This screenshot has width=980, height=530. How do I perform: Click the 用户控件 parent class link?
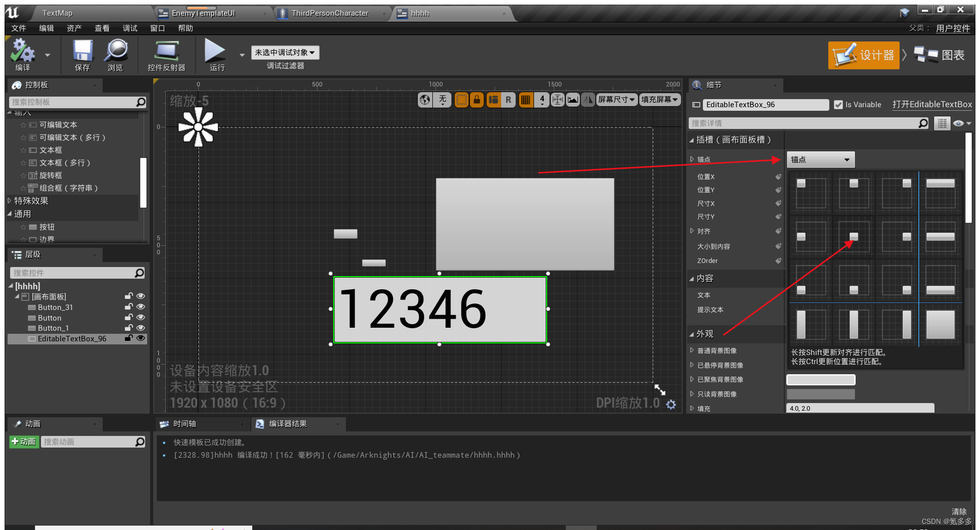point(953,28)
